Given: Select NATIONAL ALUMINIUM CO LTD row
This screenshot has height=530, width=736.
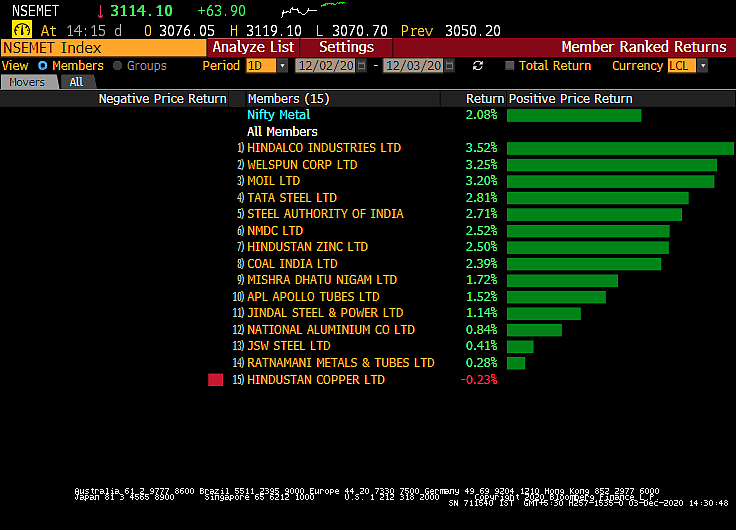Looking at the screenshot, I should 331,330.
